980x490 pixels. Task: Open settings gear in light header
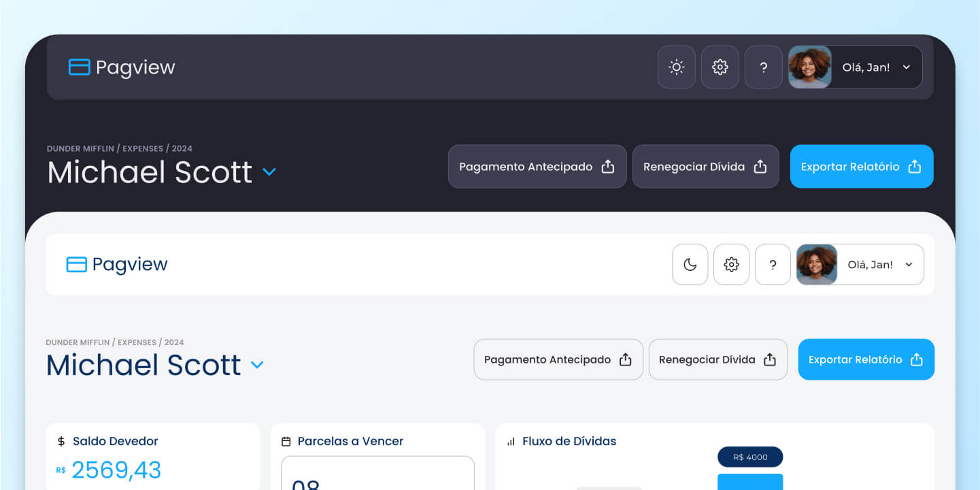pos(732,264)
